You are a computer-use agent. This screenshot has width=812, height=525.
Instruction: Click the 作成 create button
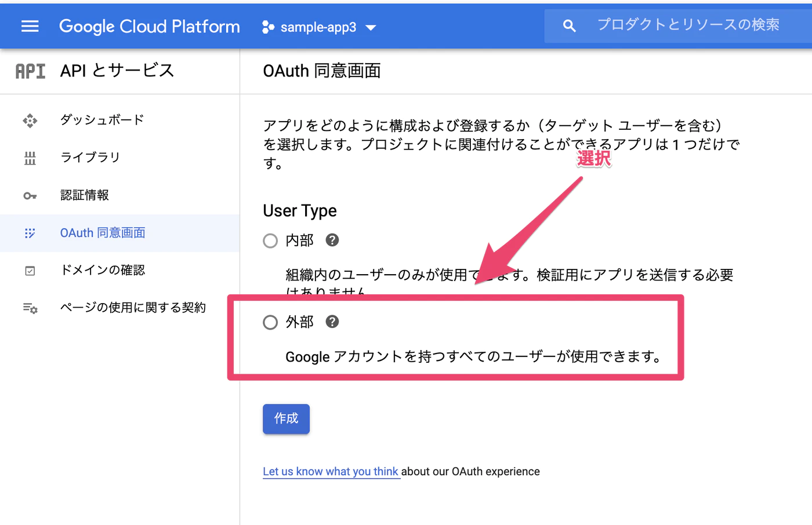tap(286, 418)
